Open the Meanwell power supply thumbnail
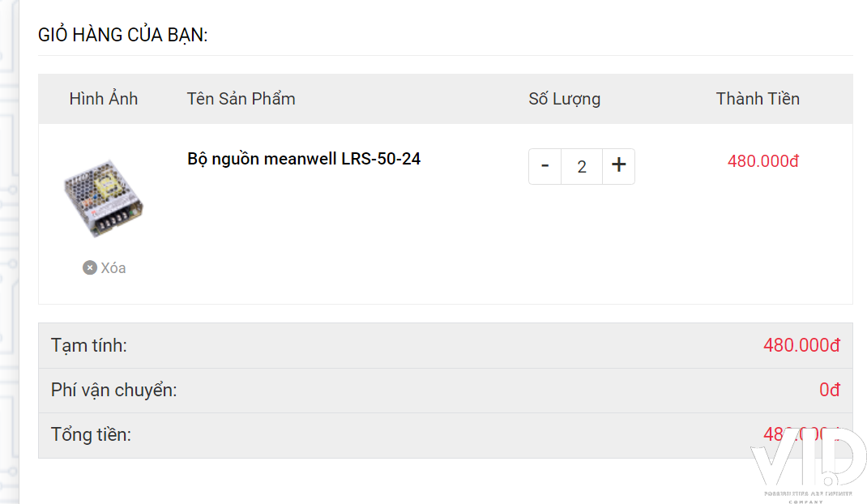Viewport: 867px width, 504px height. click(x=104, y=198)
